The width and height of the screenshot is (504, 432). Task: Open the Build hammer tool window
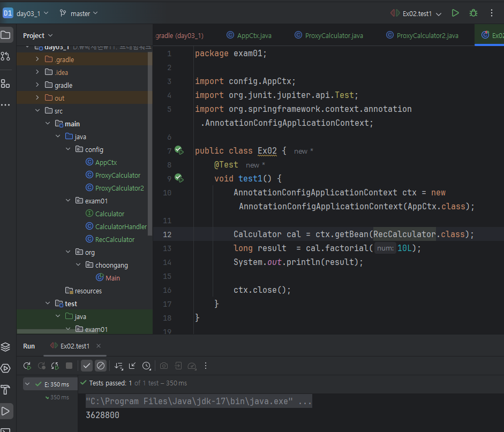point(5,389)
